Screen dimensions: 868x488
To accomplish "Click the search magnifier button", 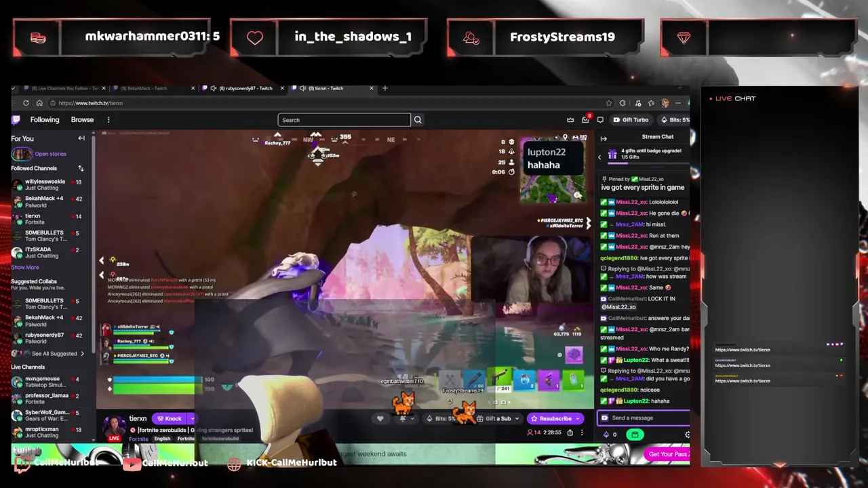I will click(418, 120).
